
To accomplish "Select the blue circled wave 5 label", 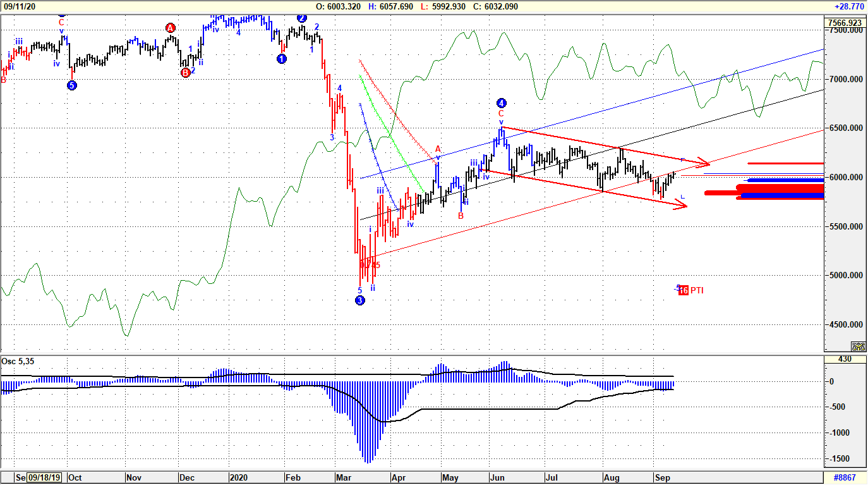I will (x=72, y=85).
